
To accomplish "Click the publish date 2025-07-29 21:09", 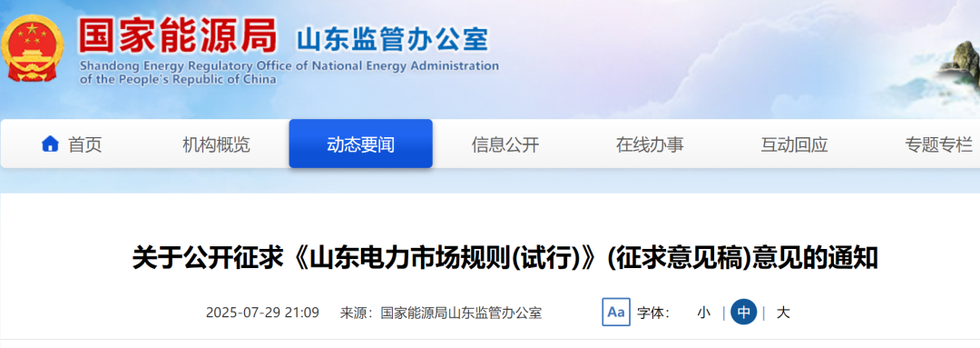I will tap(262, 313).
